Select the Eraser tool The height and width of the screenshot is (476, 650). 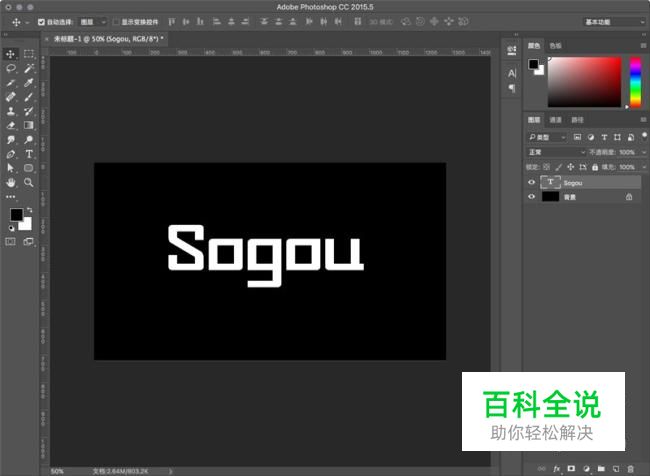[11, 126]
